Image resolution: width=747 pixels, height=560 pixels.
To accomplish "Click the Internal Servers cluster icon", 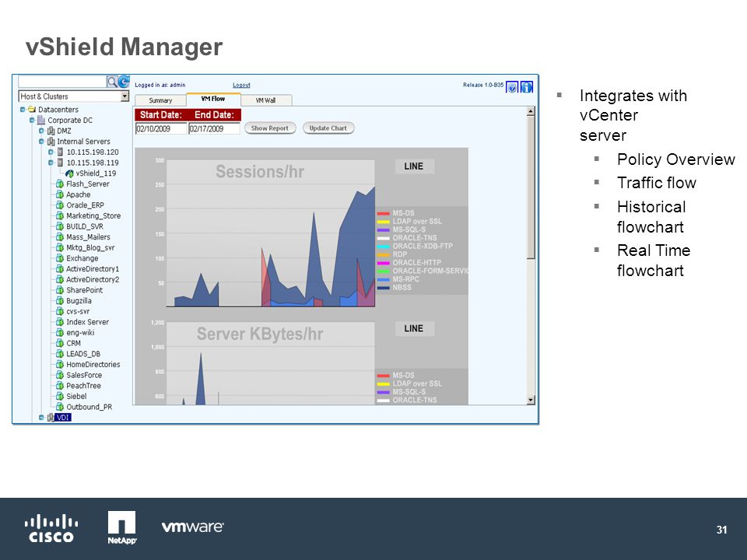I will (x=51, y=142).
